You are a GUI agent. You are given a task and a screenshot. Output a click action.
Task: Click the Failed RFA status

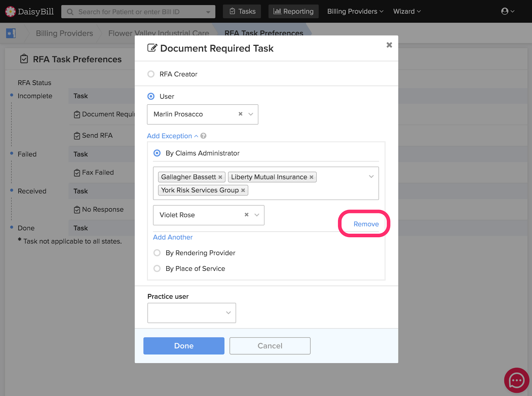pyautogui.click(x=27, y=154)
